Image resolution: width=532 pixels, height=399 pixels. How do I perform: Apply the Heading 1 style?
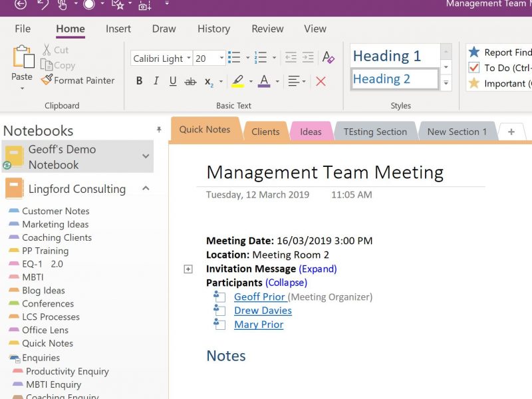click(395, 56)
